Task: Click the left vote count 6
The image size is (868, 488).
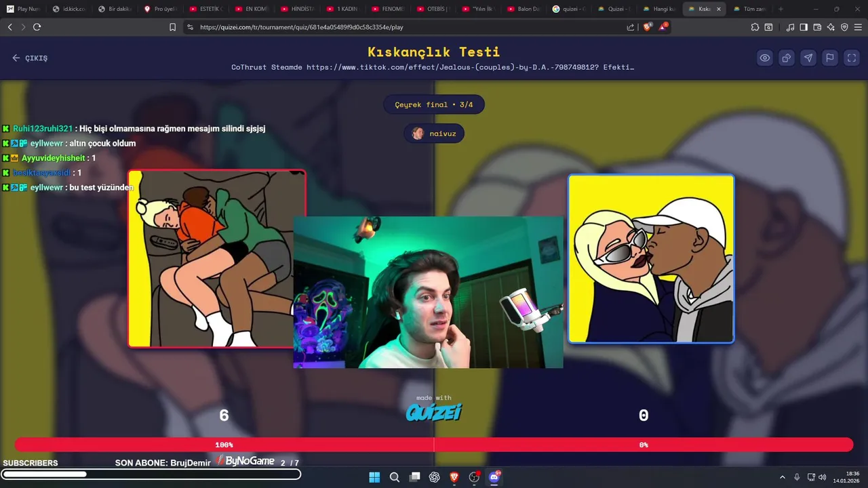Action: [224, 415]
